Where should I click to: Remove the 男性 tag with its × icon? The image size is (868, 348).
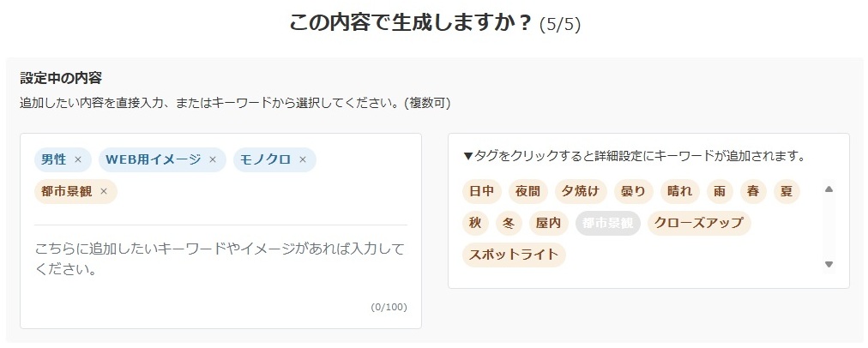pos(78,159)
